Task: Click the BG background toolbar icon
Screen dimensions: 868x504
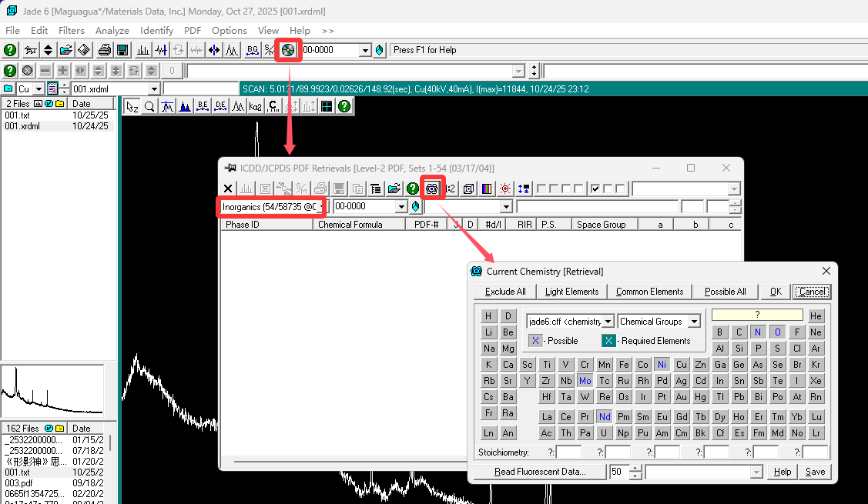Action: click(252, 50)
